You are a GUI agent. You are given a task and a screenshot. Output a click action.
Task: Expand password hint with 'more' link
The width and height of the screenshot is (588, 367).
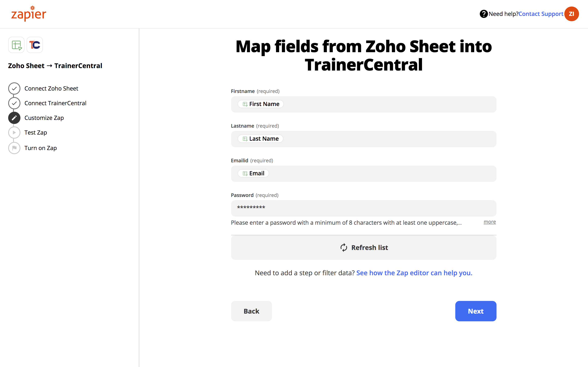(490, 222)
